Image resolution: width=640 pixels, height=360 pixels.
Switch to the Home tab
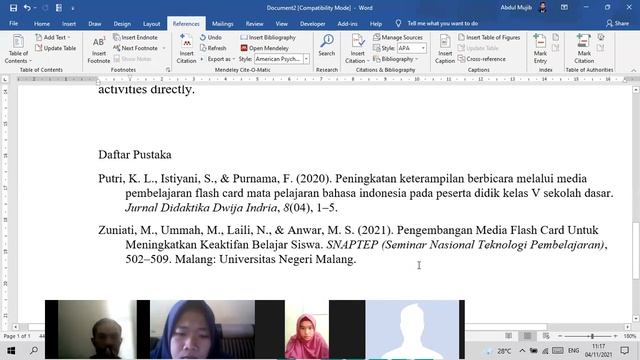tap(42, 24)
